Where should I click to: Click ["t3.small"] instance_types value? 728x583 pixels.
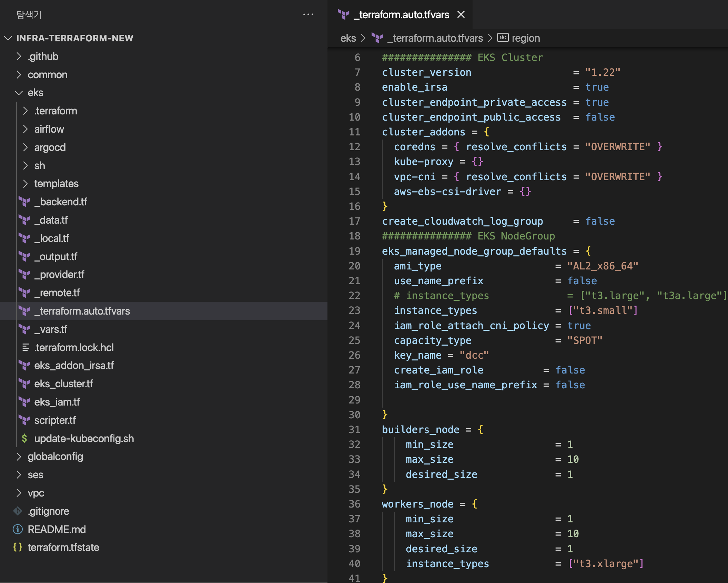[603, 310]
